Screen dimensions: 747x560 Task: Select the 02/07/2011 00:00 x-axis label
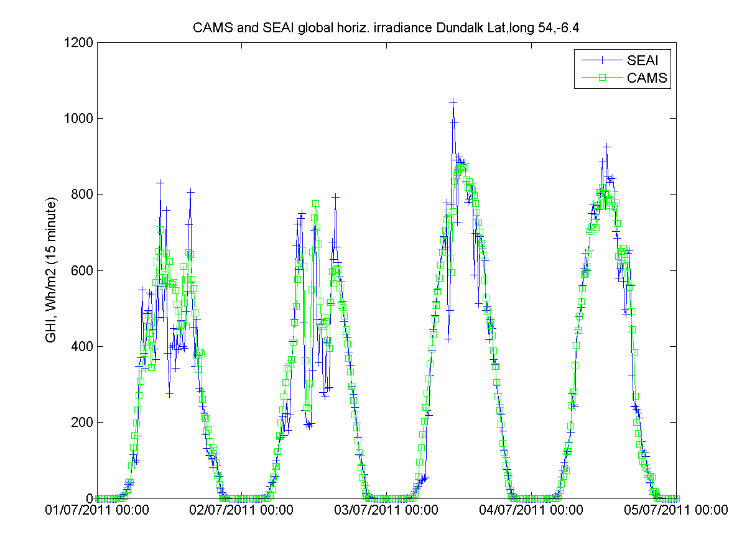coord(241,511)
